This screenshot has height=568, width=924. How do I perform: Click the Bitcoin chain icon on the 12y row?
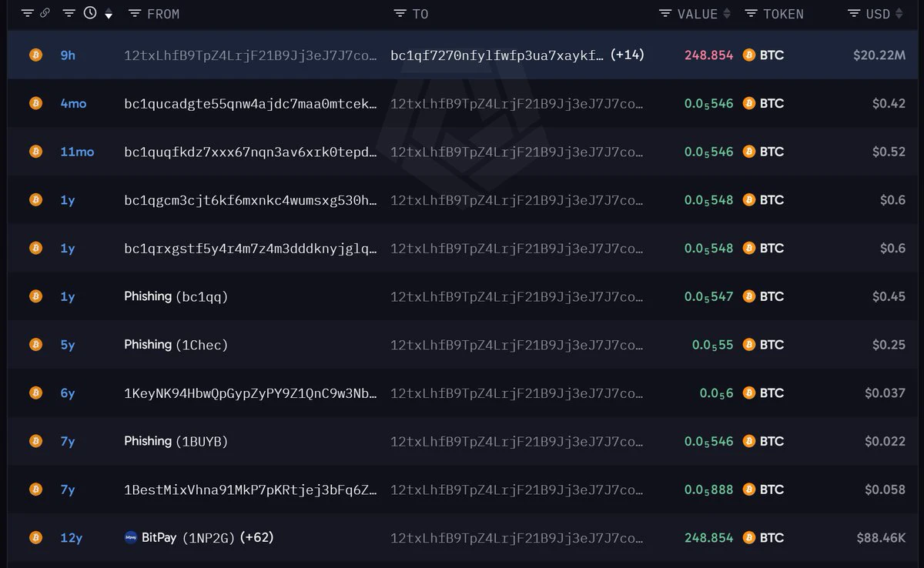(x=35, y=538)
